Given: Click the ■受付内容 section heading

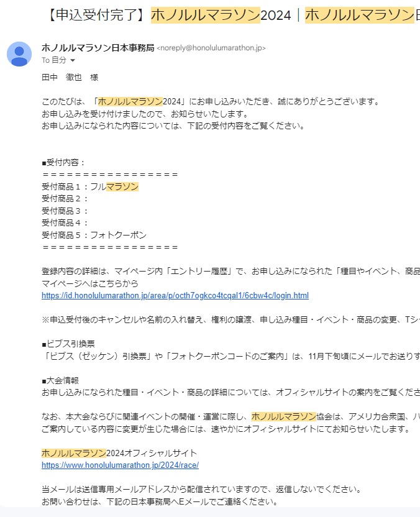Looking at the screenshot, I should pos(63,163).
